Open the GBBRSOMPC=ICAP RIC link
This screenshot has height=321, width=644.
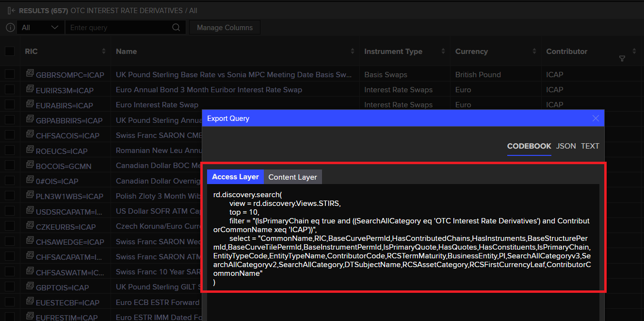tap(70, 75)
